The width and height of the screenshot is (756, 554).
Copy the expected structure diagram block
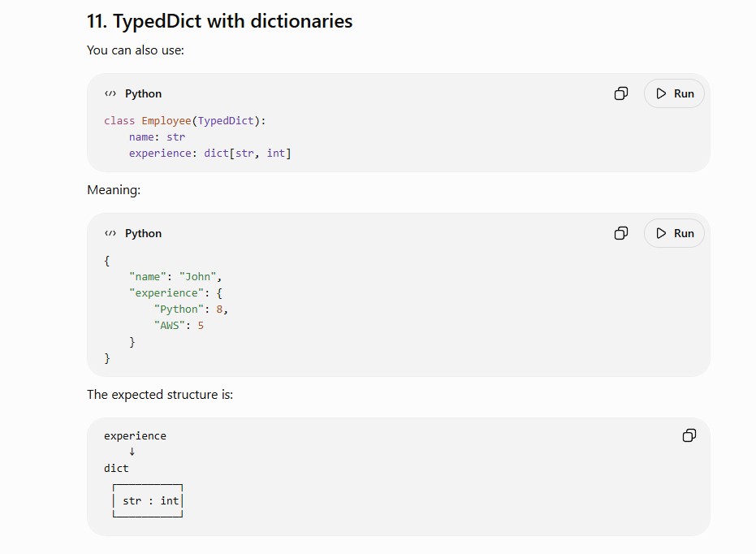[x=689, y=435]
